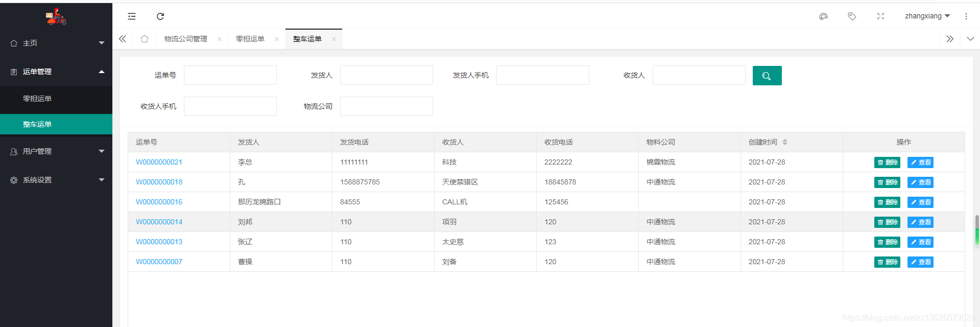This screenshot has height=327, width=980.
Task: Click the 操作 column header
Action: (904, 142)
